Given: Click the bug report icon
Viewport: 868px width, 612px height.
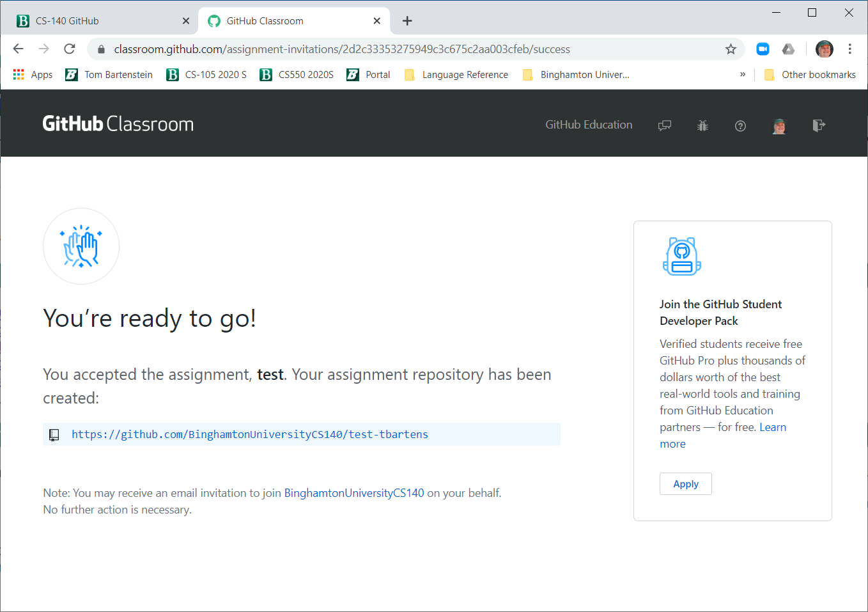Looking at the screenshot, I should click(x=702, y=126).
